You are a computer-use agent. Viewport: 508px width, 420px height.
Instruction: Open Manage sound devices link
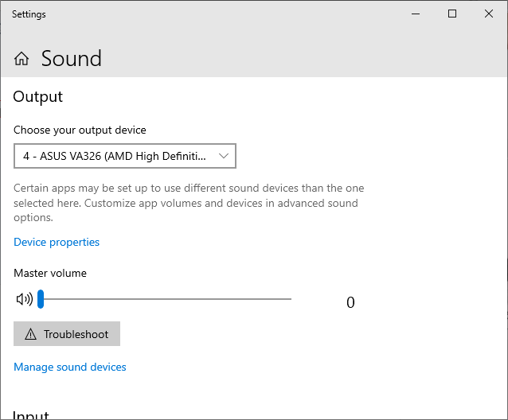click(70, 367)
